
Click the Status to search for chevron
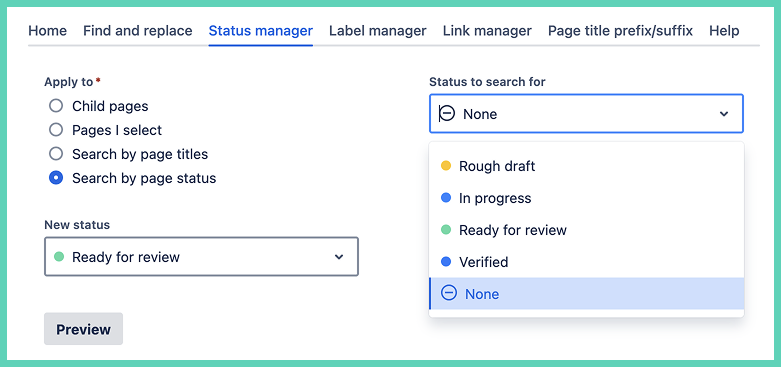click(x=724, y=114)
